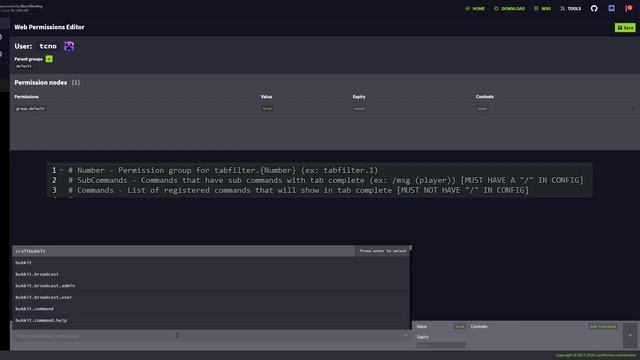Click the Expiry column header
The image size is (640, 360).
[359, 97]
